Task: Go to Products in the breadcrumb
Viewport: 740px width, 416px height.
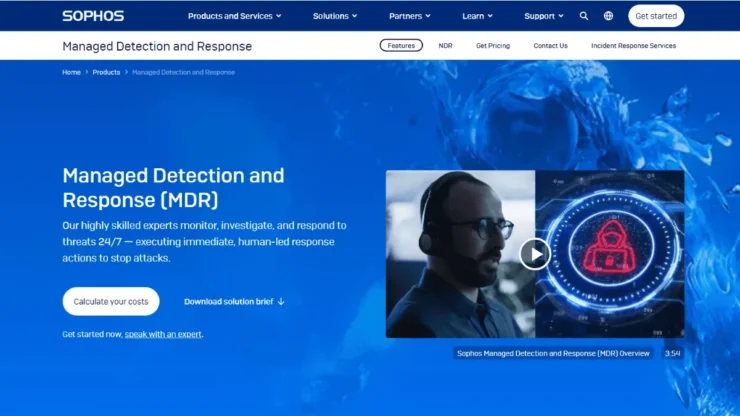Action: (106, 72)
